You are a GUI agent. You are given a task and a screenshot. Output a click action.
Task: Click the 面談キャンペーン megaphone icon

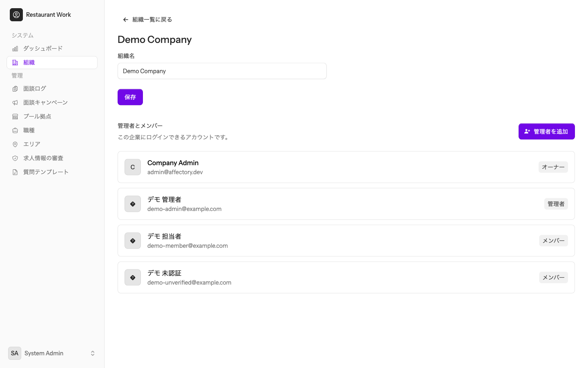tap(15, 103)
